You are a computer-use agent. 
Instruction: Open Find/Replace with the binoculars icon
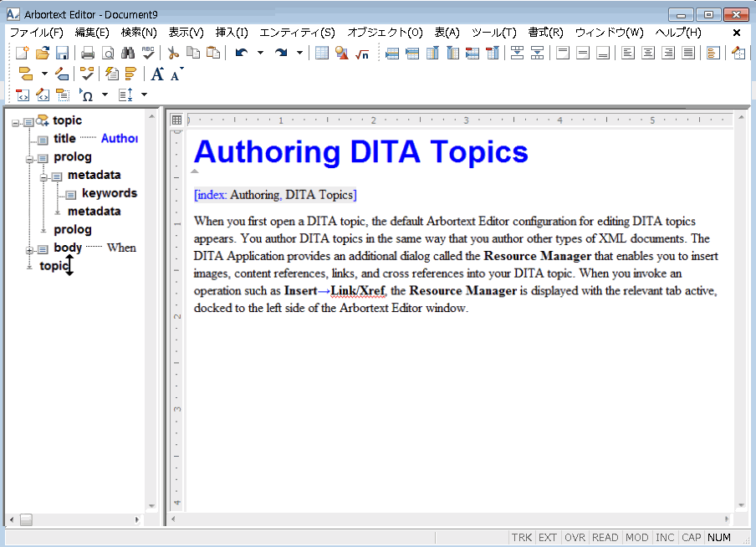(x=128, y=53)
